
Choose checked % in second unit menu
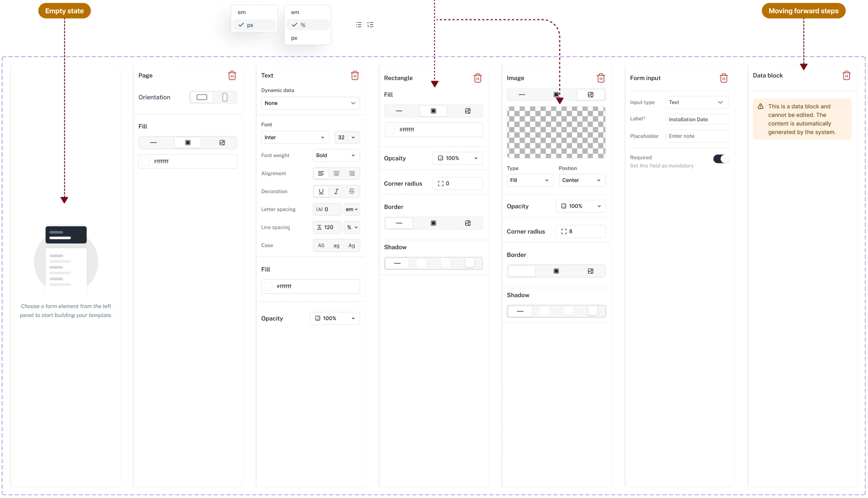point(308,25)
